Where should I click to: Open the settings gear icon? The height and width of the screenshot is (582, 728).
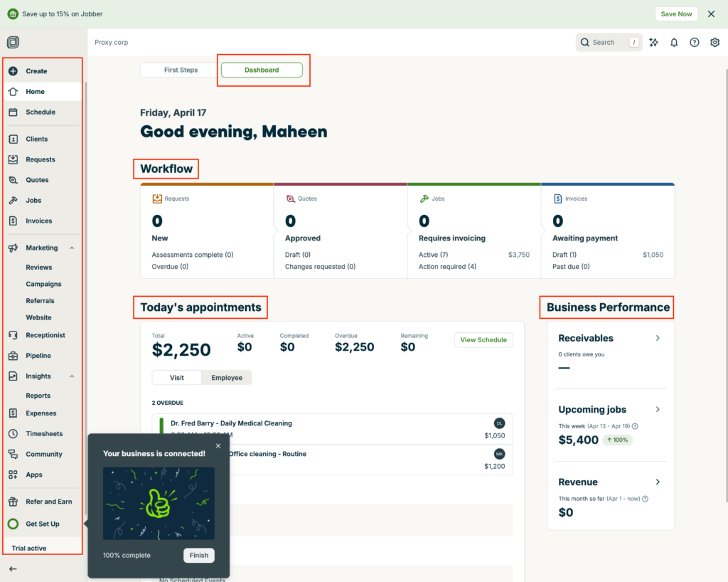click(x=715, y=42)
